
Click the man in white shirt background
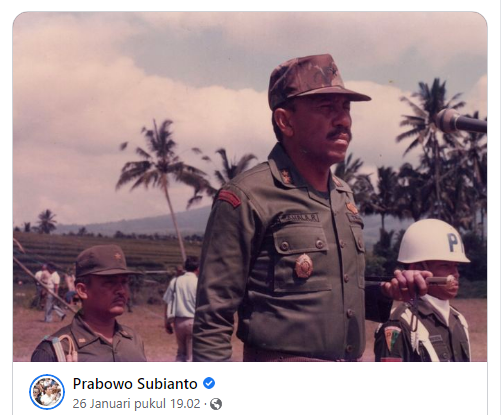click(x=182, y=302)
